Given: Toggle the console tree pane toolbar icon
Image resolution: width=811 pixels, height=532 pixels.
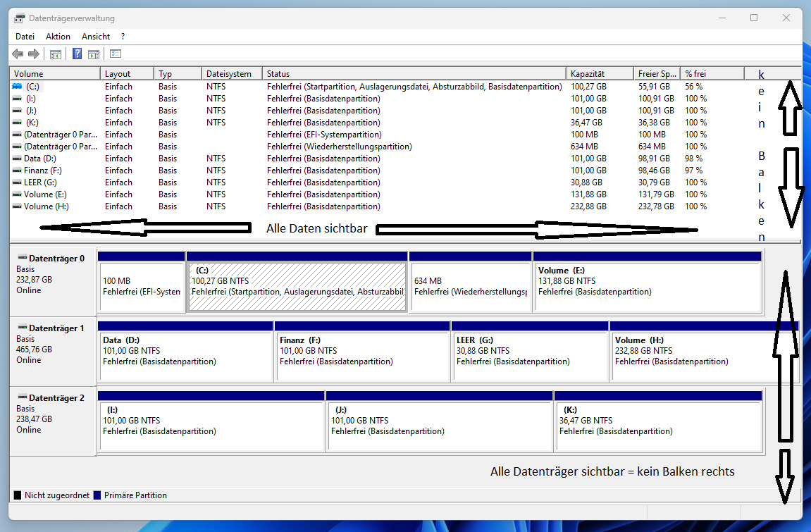Looking at the screenshot, I should [56, 54].
